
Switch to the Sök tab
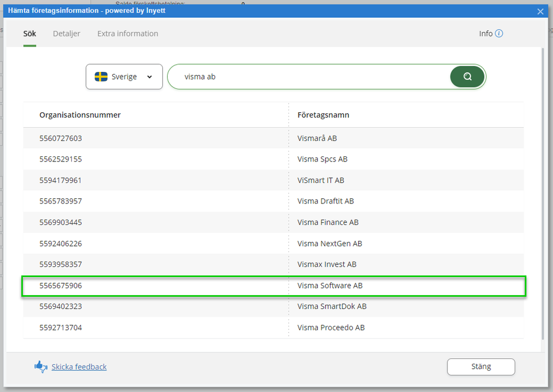(x=30, y=34)
